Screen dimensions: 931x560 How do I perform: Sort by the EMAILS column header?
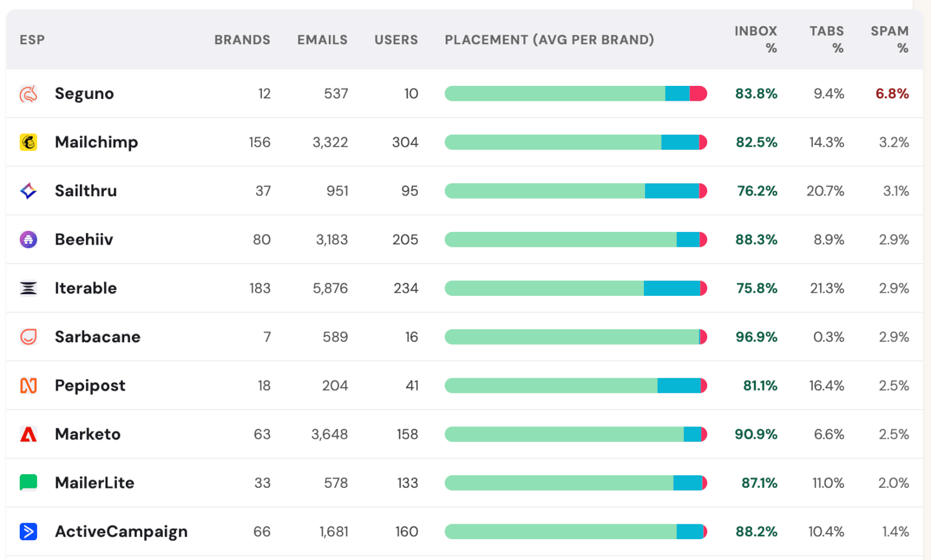(322, 40)
